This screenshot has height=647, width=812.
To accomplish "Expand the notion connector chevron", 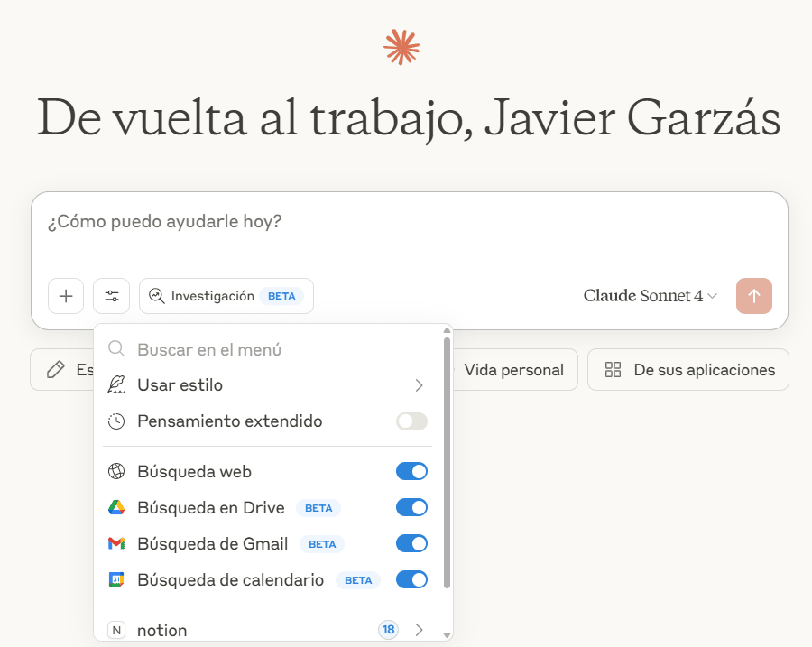I will tap(419, 630).
